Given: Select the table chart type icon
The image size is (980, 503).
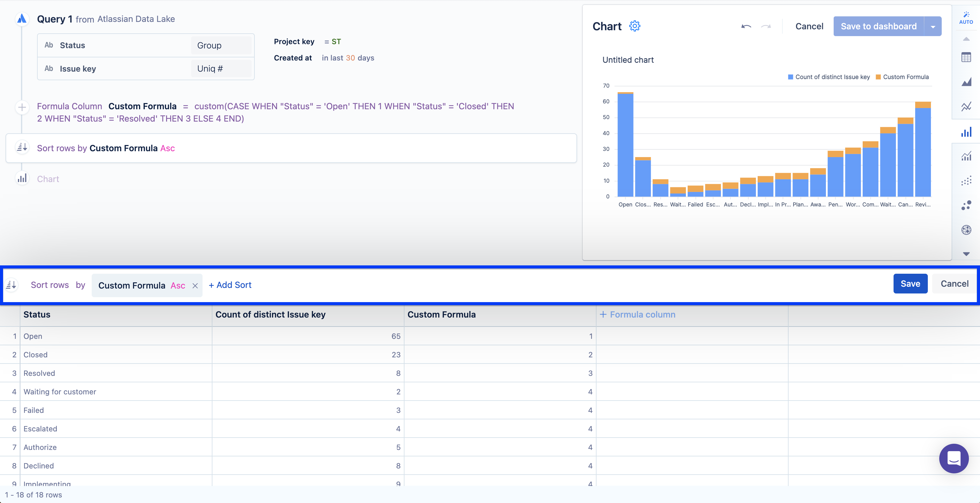Looking at the screenshot, I should coord(966,58).
